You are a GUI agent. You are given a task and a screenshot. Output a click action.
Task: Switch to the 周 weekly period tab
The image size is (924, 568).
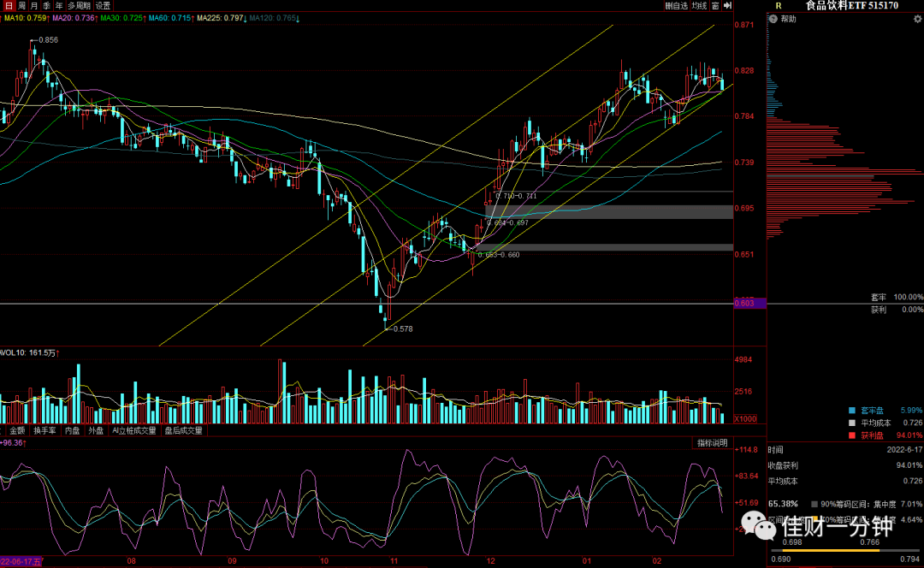(21, 5)
